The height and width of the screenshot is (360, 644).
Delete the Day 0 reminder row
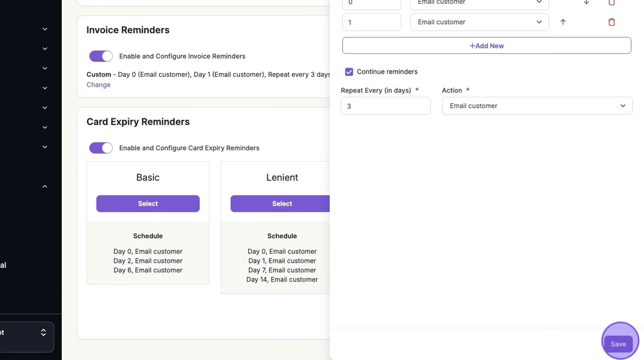(611, 3)
